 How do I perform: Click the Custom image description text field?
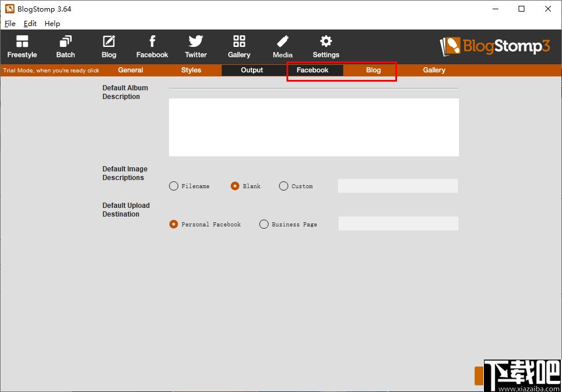click(398, 186)
